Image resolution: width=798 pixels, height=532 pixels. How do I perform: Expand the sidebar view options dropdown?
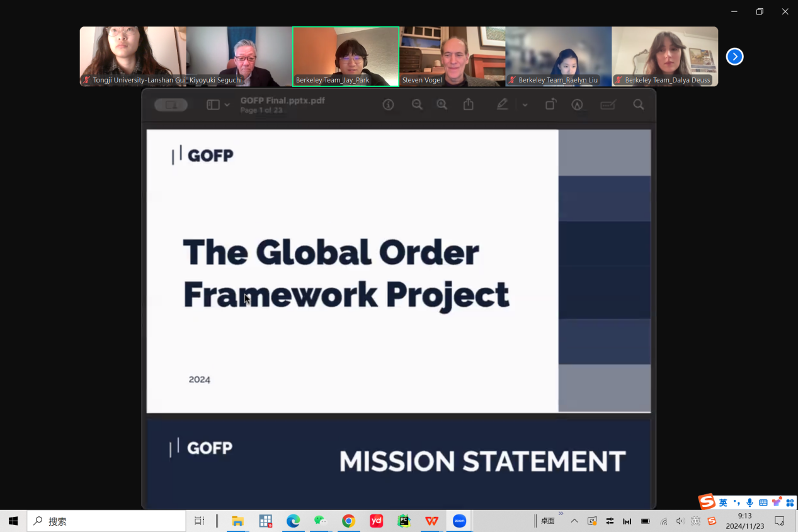pos(227,105)
